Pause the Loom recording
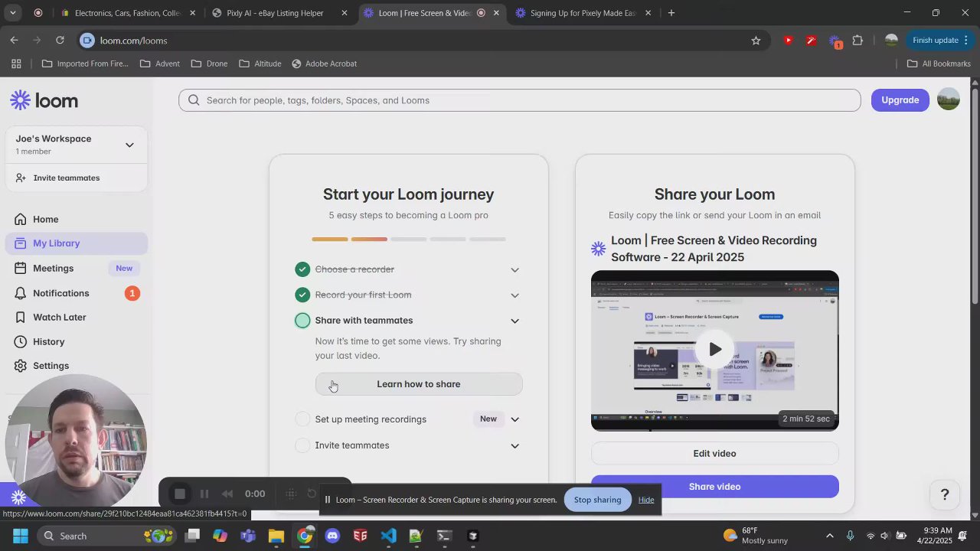 tap(204, 494)
